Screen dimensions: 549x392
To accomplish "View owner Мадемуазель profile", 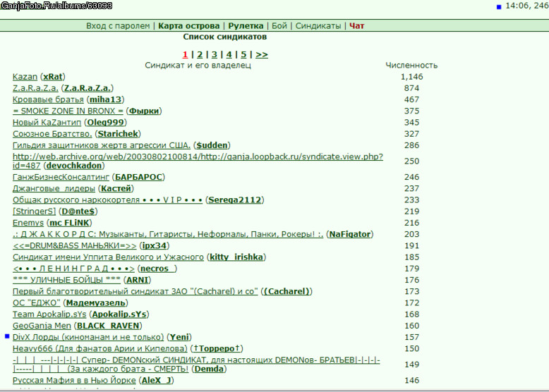I will 95,303.
